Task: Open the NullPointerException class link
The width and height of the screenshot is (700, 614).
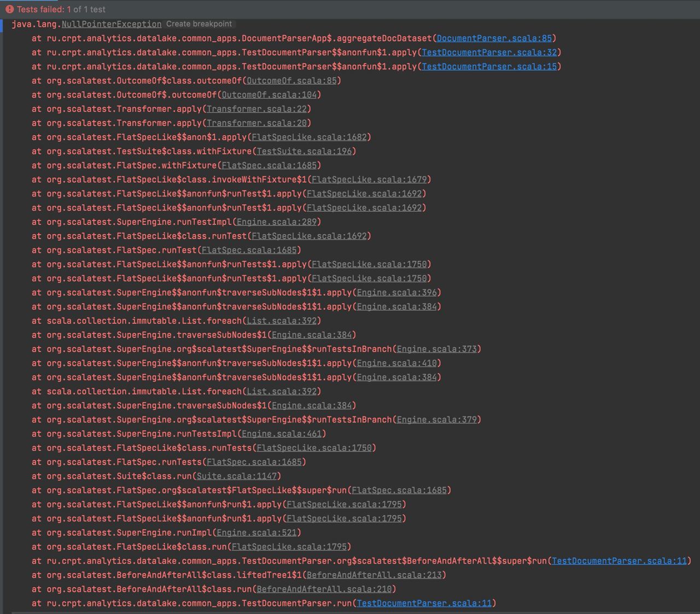Action: tap(112, 24)
